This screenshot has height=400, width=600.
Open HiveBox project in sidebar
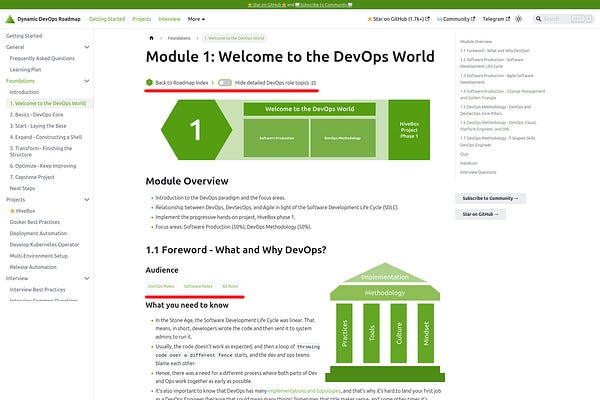pos(25,211)
